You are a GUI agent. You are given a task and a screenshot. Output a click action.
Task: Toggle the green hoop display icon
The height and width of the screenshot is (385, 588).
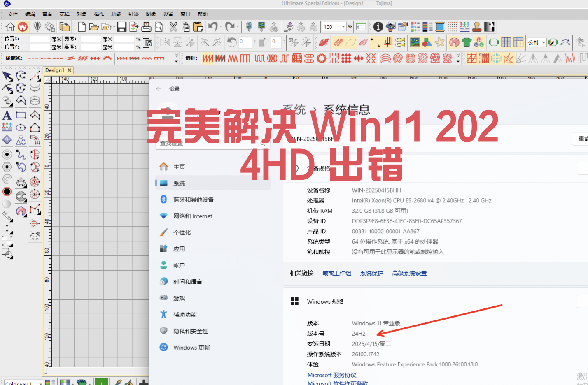pyautogui.click(x=493, y=42)
